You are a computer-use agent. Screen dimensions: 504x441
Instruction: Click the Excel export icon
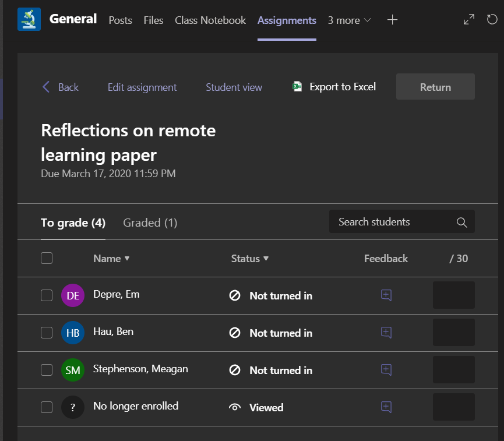point(297,86)
